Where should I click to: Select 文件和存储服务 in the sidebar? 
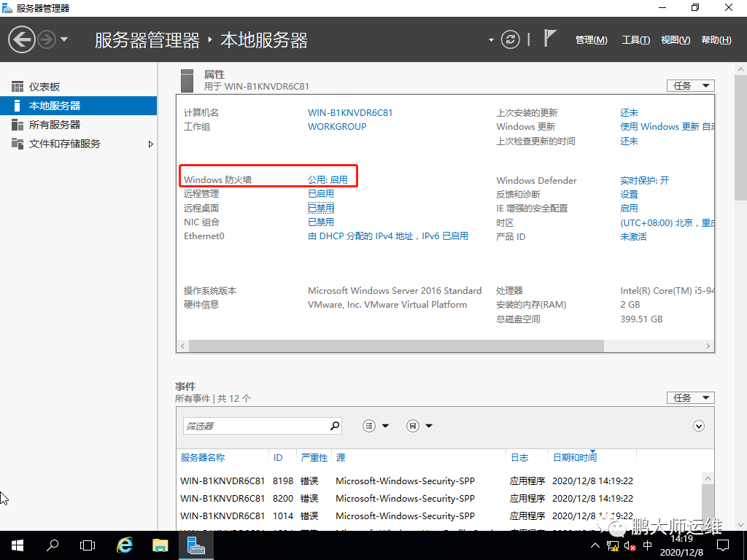point(79,144)
